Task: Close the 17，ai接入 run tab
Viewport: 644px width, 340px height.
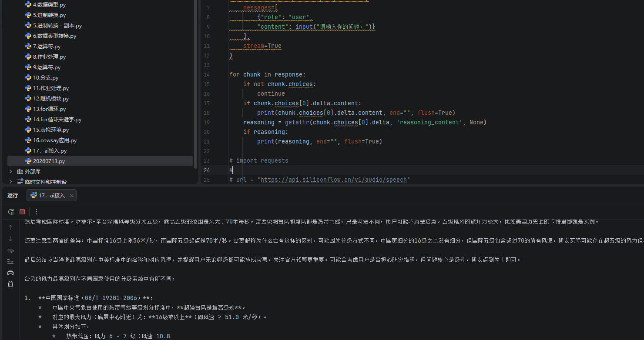Action: [72, 196]
